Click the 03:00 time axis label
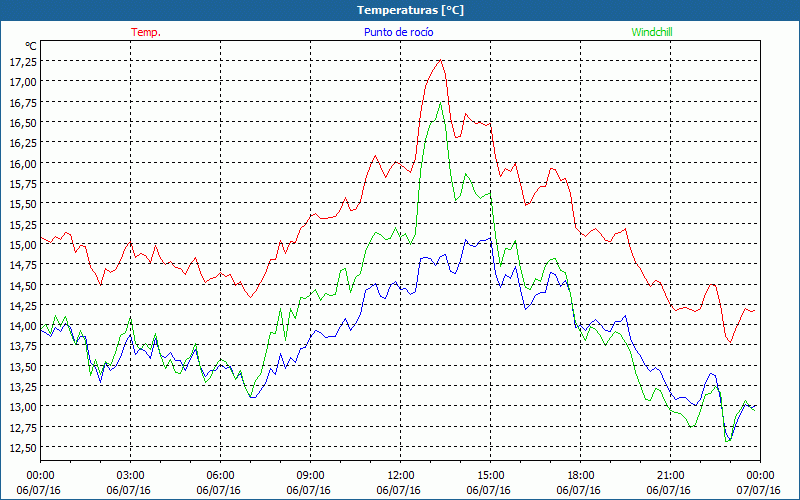The height and width of the screenshot is (500, 800). tap(131, 476)
